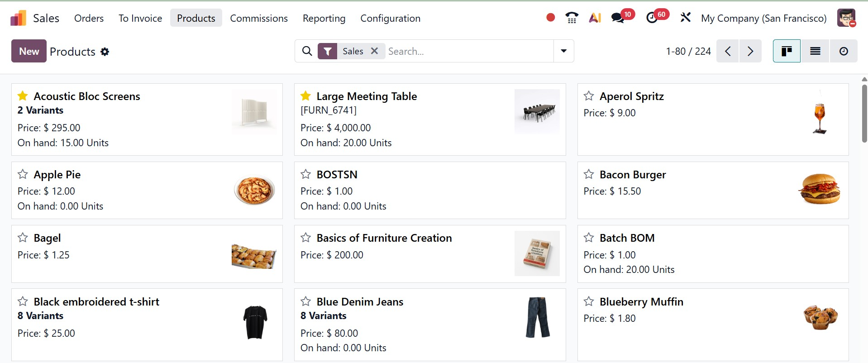Image resolution: width=868 pixels, height=363 pixels.
Task: Go to the Commissions menu
Action: pyautogui.click(x=259, y=18)
